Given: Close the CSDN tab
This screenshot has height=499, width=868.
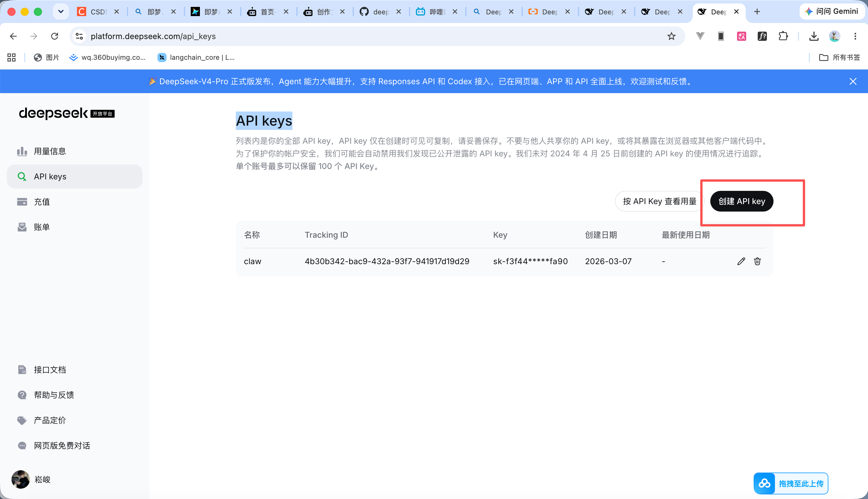Looking at the screenshot, I should click(116, 12).
